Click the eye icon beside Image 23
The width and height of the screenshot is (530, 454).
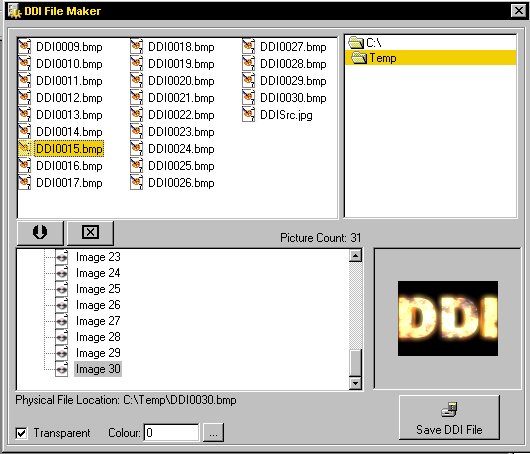[x=62, y=257]
